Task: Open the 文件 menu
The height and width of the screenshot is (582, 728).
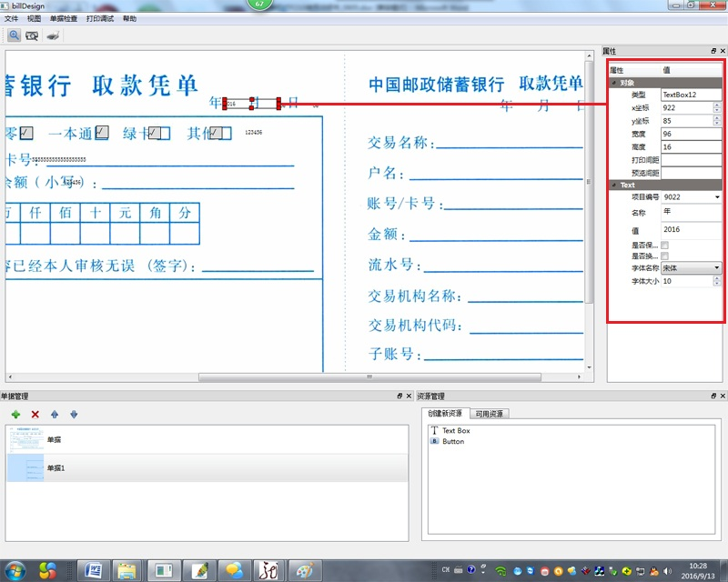Action: (x=11, y=18)
